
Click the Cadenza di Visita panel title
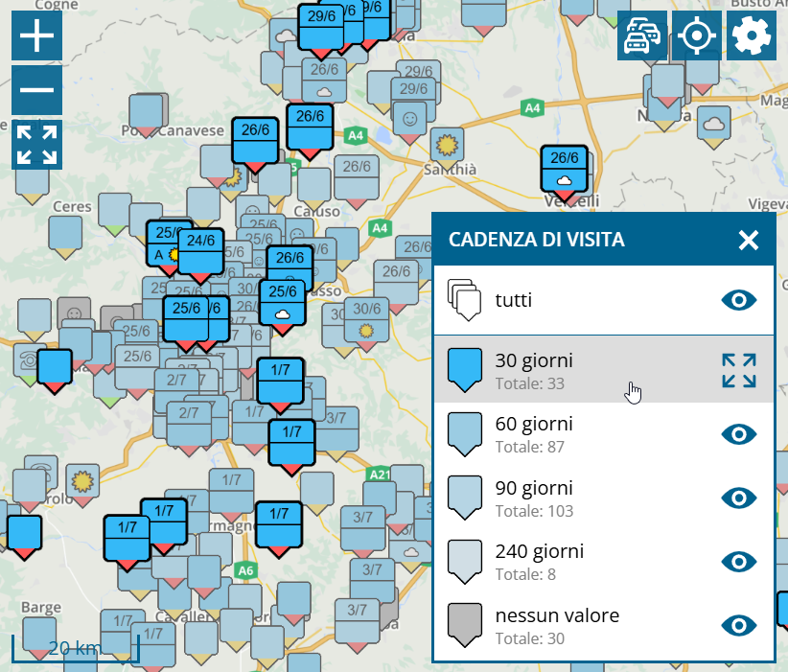pos(536,240)
